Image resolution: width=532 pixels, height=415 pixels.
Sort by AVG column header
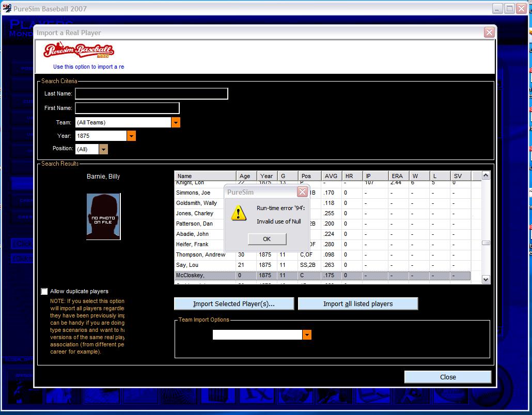[332, 176]
